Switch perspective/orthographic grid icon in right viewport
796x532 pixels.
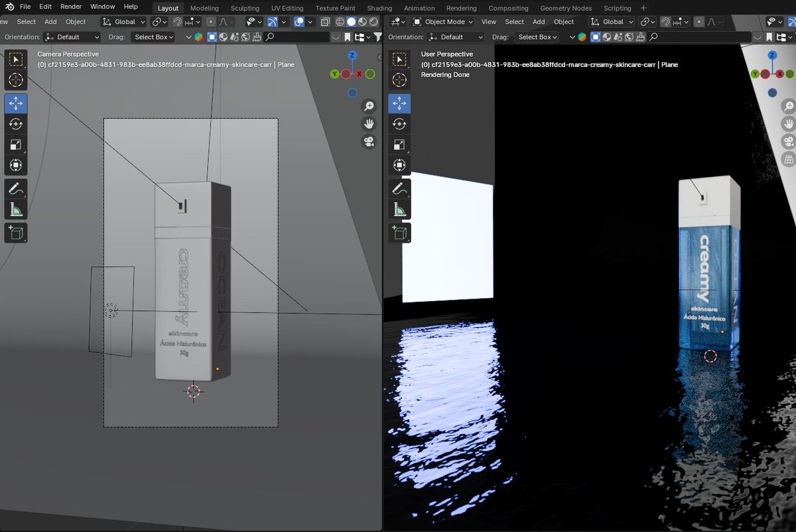pyautogui.click(x=789, y=159)
